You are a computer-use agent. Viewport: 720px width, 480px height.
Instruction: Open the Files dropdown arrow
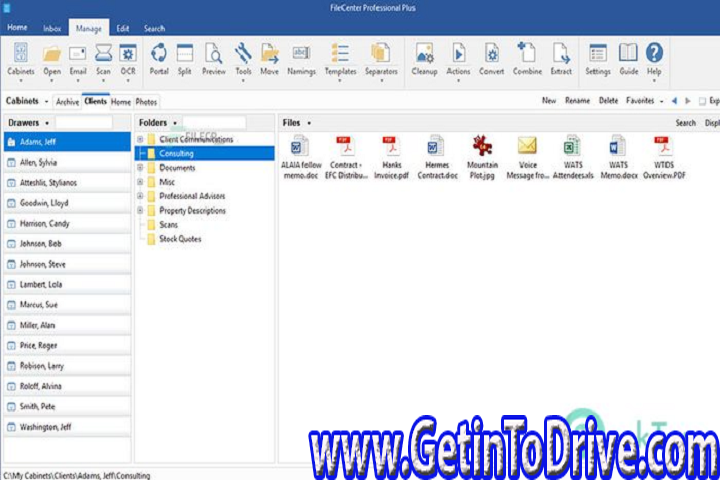(x=309, y=123)
